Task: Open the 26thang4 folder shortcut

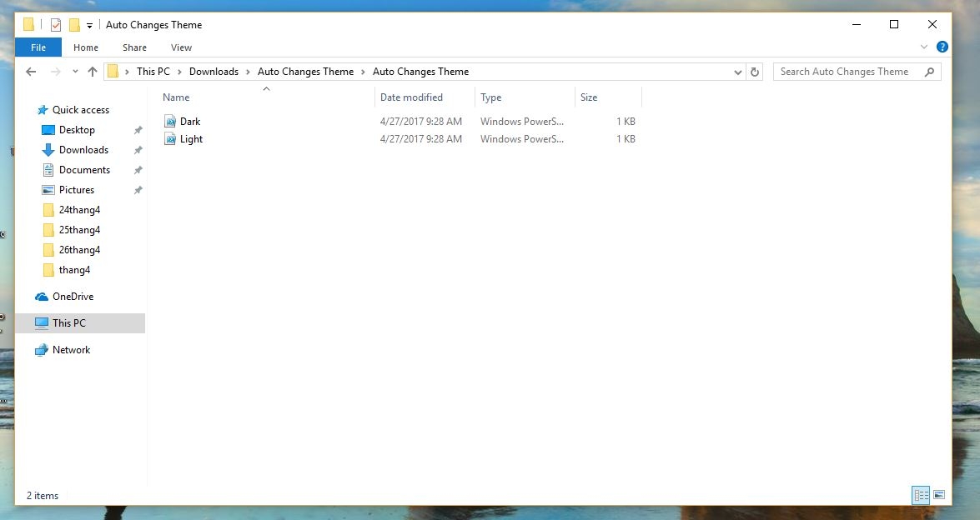Action: click(79, 250)
